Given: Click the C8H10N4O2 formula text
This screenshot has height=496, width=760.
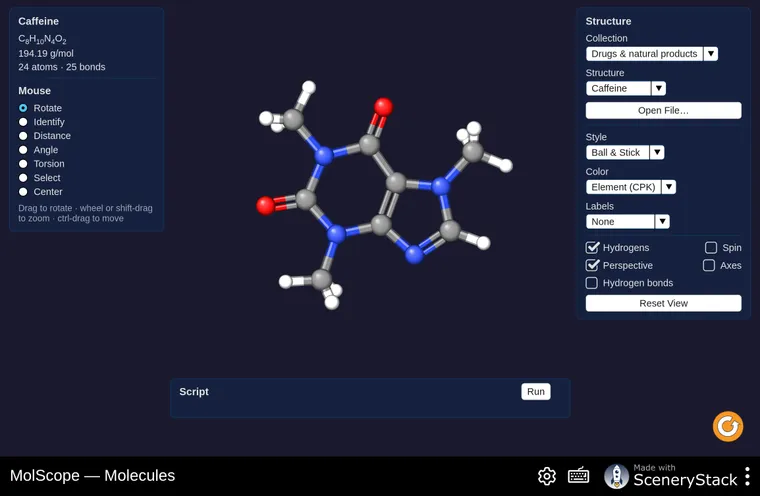Looking at the screenshot, I should pyautogui.click(x=42, y=39).
